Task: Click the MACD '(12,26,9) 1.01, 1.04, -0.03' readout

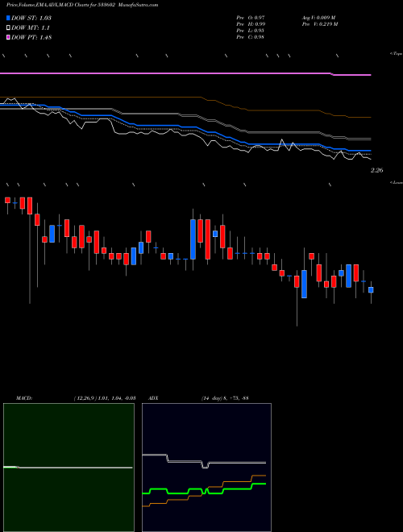Action: pyautogui.click(x=105, y=398)
